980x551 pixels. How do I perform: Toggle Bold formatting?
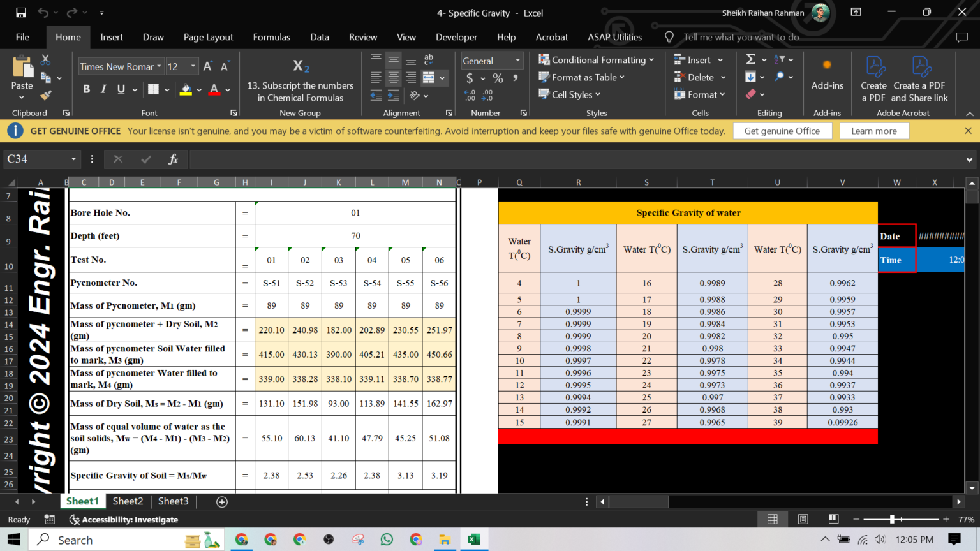pyautogui.click(x=86, y=89)
